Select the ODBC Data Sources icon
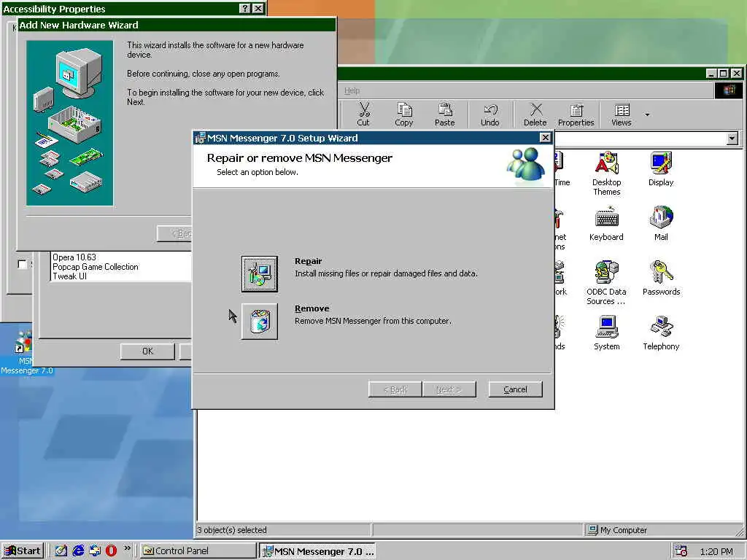This screenshot has height=560, width=747. (x=606, y=283)
